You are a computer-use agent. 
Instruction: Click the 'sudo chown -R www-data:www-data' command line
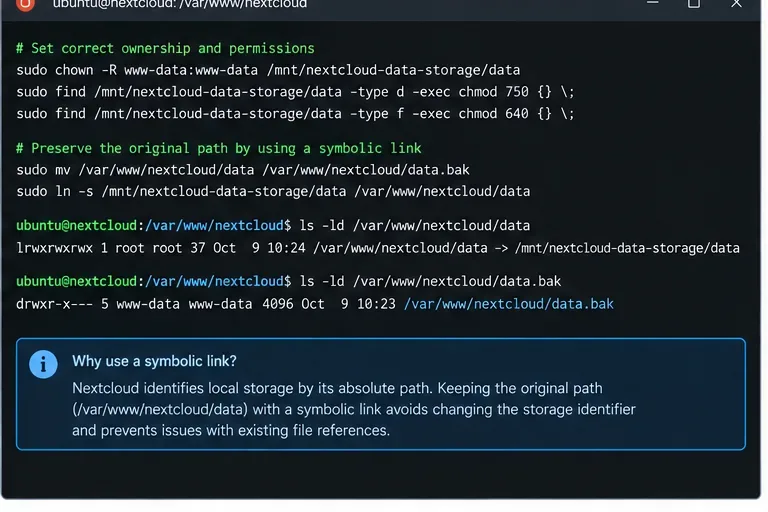coord(268,70)
